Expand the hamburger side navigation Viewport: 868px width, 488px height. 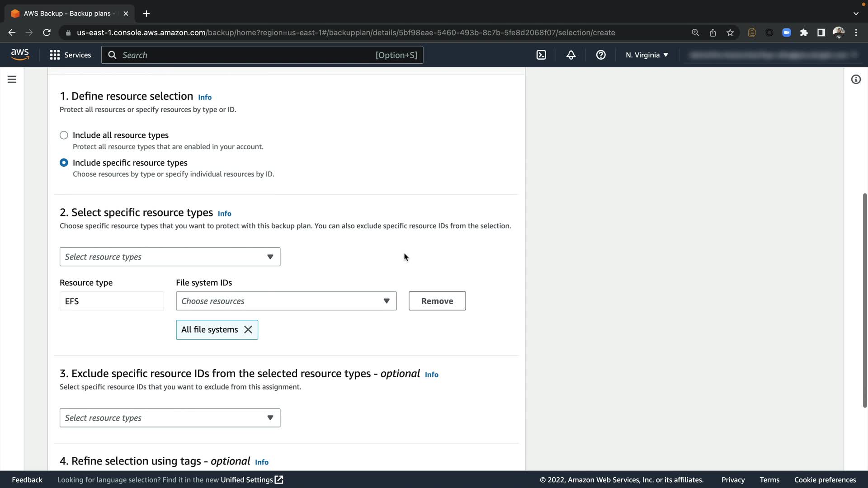(12, 80)
